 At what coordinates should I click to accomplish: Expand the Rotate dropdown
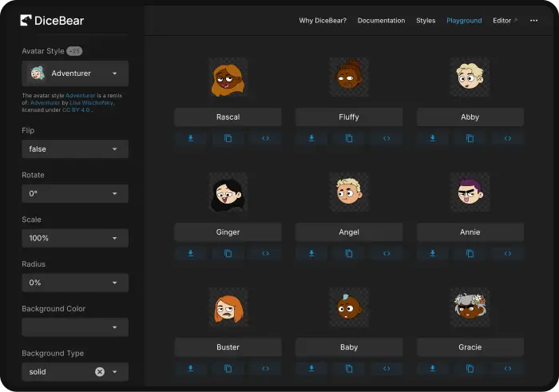[x=75, y=193]
